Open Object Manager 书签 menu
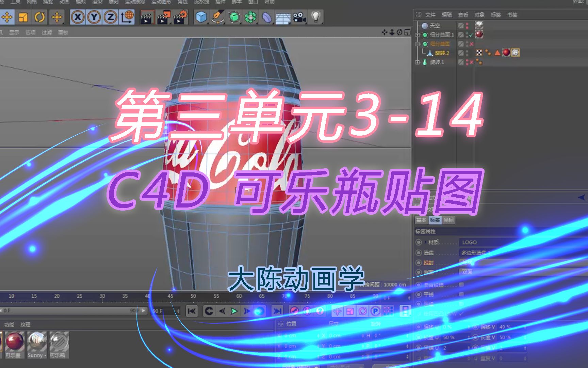The width and height of the screenshot is (588, 368). [x=512, y=15]
